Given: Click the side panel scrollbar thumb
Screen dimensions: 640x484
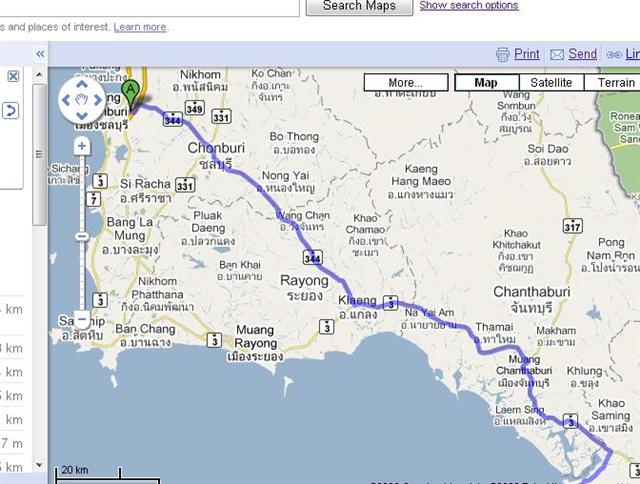Looking at the screenshot, I should (x=39, y=154).
